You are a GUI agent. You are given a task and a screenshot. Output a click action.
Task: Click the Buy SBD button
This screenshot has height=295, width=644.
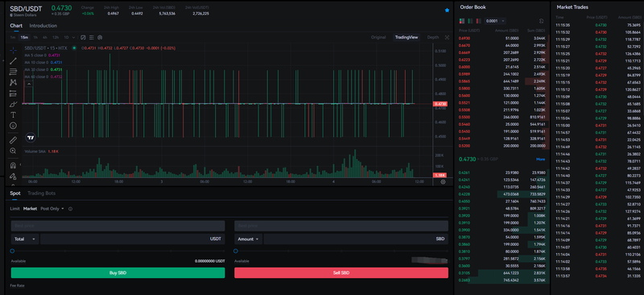(118, 272)
